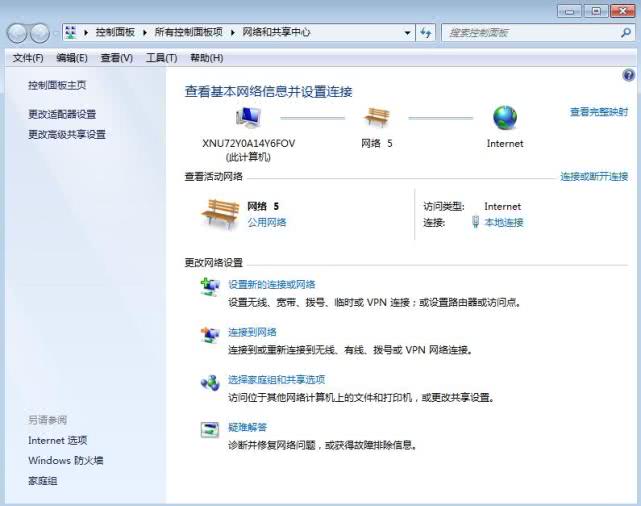Expand the address bar history dropdown arrow
The image size is (641, 506).
407,33
